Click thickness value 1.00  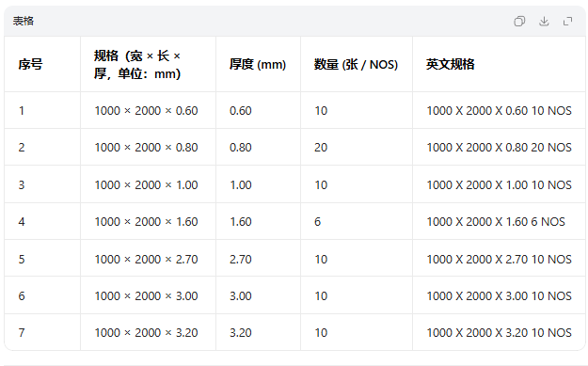241,184
